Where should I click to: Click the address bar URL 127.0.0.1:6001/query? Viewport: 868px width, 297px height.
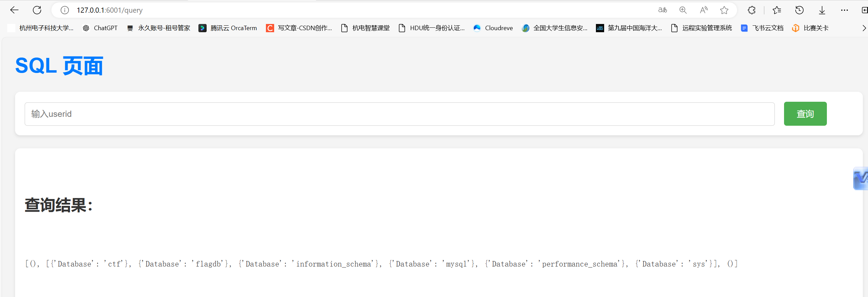coord(110,10)
